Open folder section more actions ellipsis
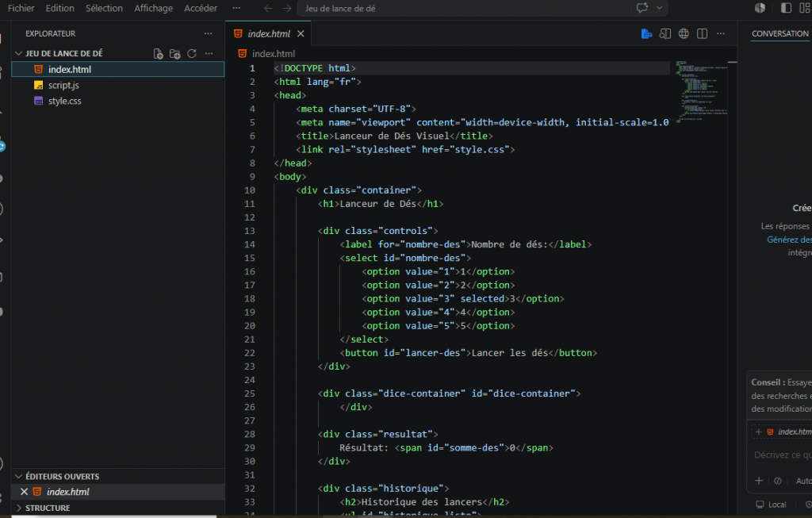 pyautogui.click(x=209, y=54)
